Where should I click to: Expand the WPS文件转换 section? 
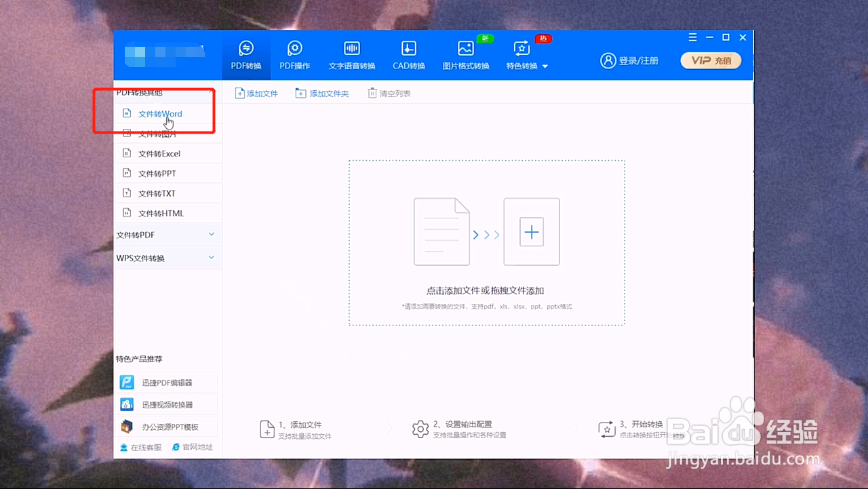click(167, 257)
